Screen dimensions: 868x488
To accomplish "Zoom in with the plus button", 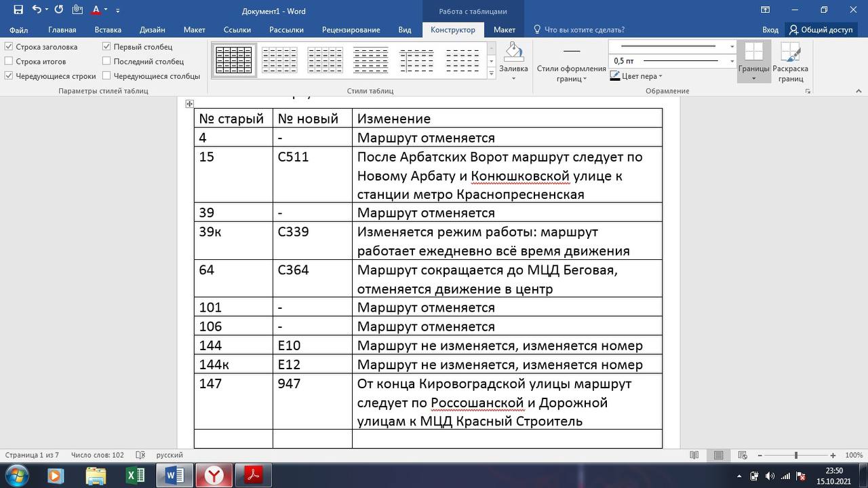I will (833, 455).
